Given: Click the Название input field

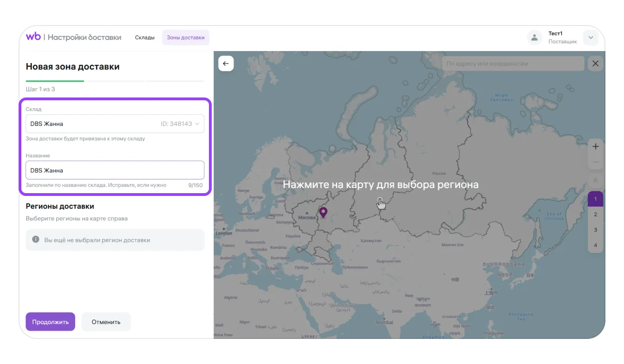Looking at the screenshot, I should tap(115, 170).
